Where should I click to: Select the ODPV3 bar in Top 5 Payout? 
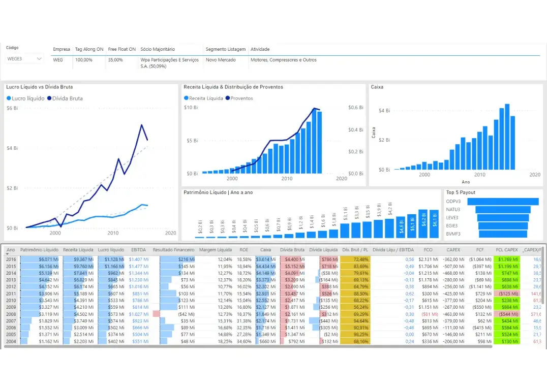(x=502, y=202)
